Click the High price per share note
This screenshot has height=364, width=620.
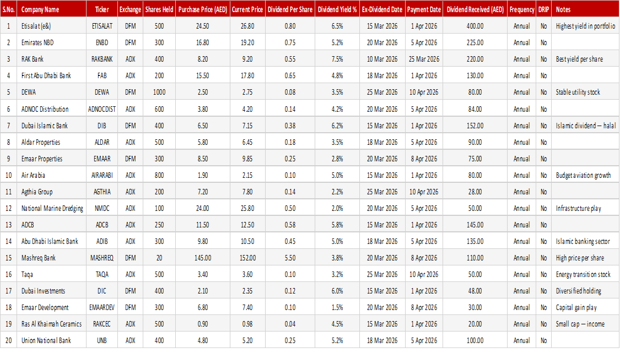point(585,258)
